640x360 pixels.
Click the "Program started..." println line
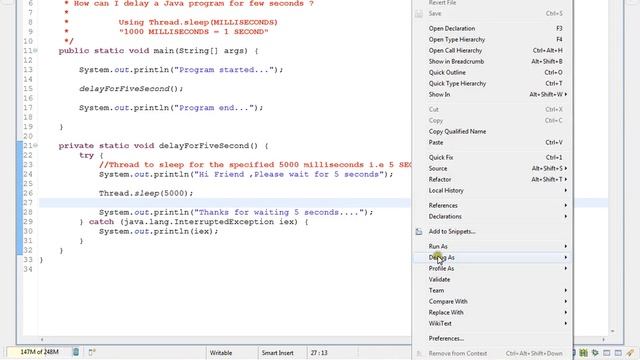181,70
